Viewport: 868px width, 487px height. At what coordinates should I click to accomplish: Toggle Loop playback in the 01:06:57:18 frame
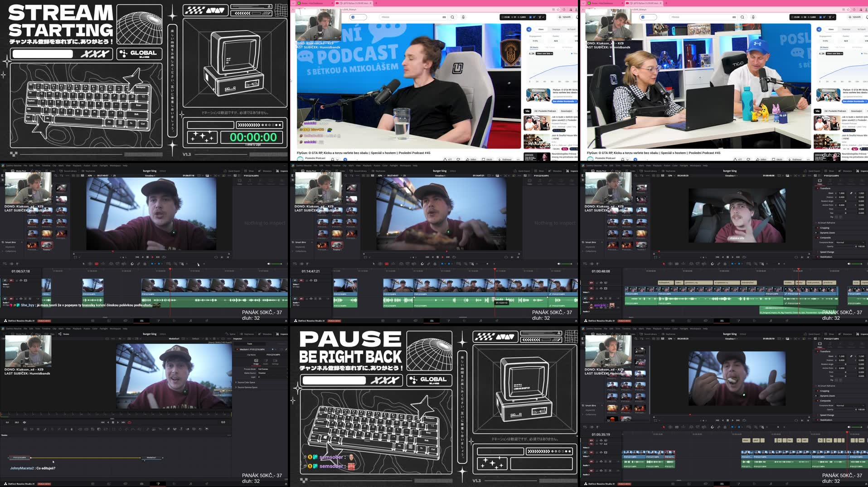(x=165, y=257)
